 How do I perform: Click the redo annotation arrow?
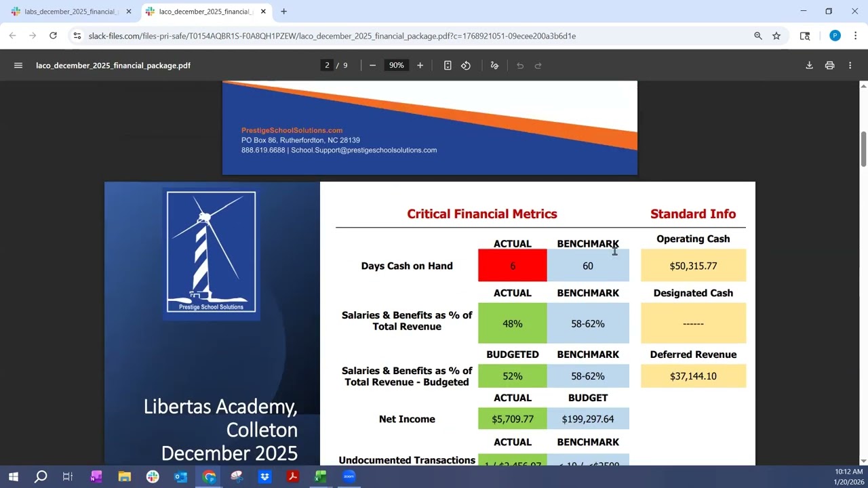[538, 66]
